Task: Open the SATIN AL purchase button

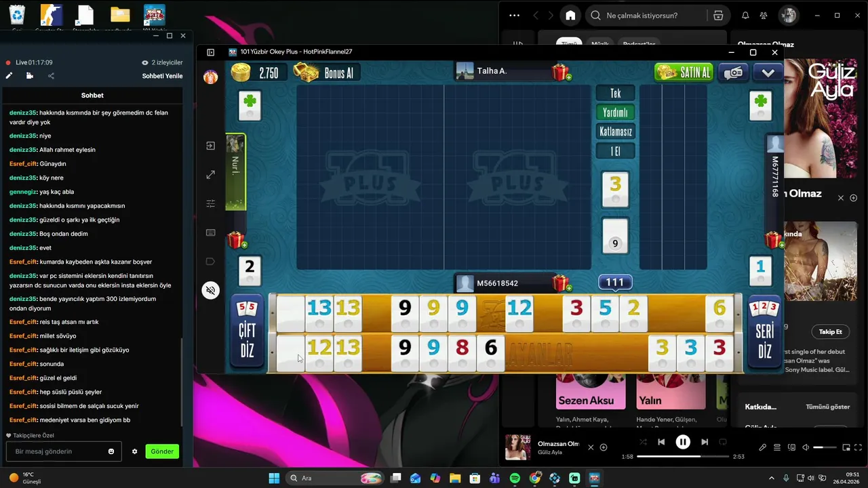Action: tap(684, 73)
